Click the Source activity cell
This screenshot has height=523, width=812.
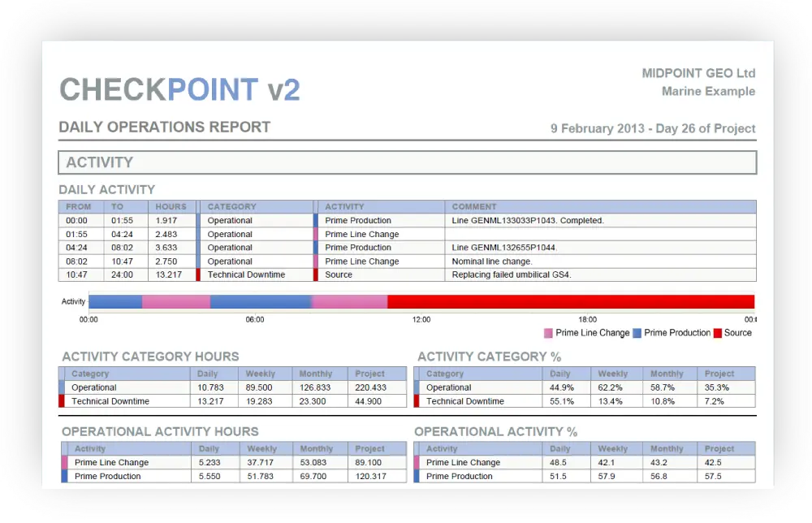coord(339,274)
